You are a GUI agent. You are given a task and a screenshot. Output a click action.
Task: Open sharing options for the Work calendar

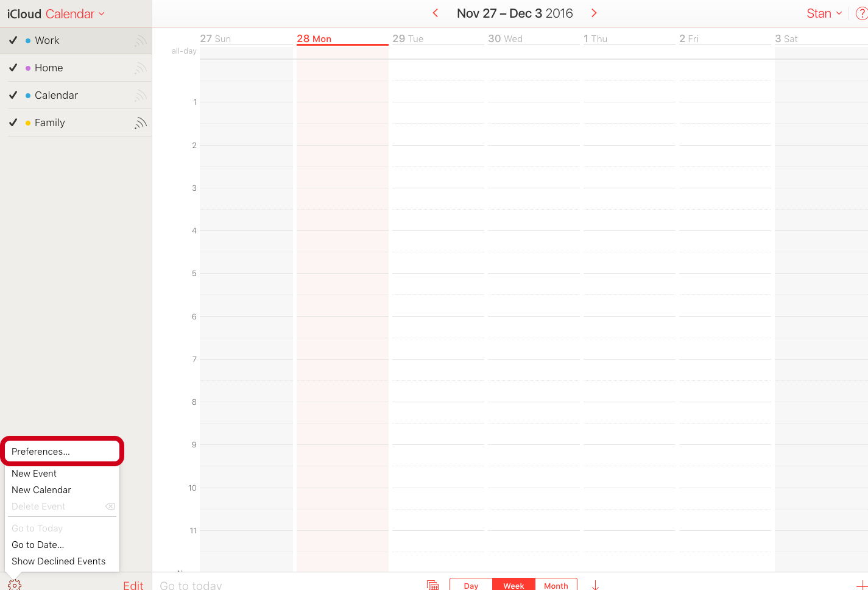pos(141,40)
